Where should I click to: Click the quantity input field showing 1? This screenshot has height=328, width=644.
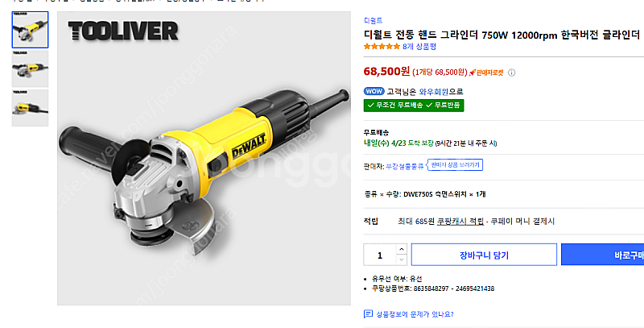[x=380, y=255]
